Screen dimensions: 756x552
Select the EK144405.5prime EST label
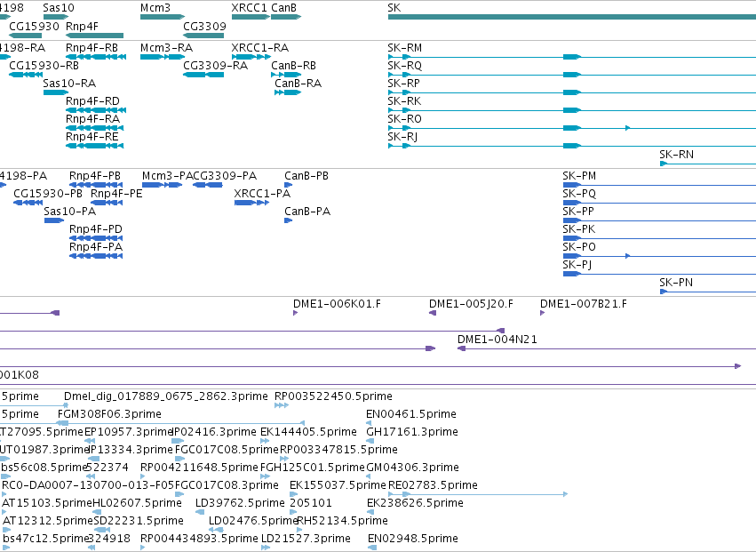[308, 432]
